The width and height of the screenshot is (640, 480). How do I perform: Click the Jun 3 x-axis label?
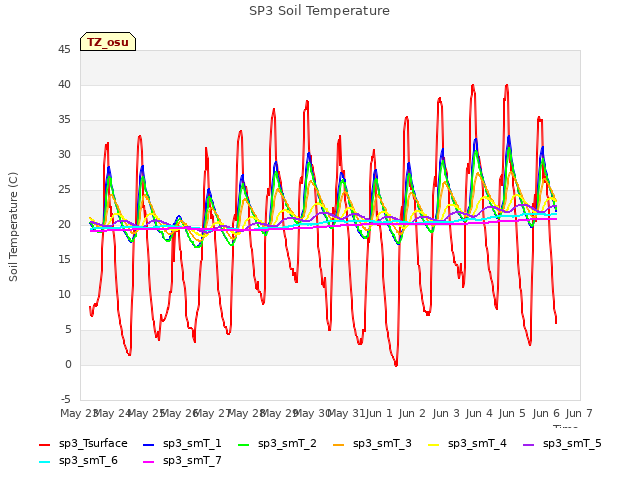click(x=446, y=413)
